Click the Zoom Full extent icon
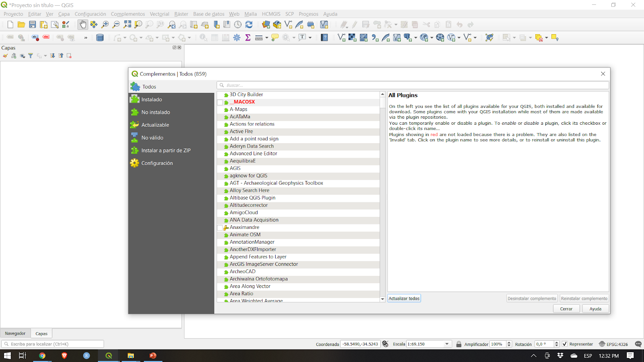 coord(127,25)
